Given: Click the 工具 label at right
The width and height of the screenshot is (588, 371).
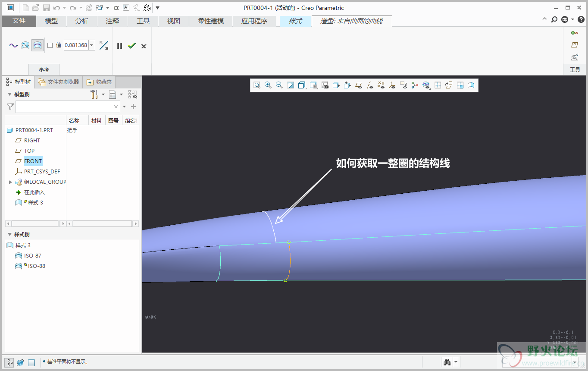Looking at the screenshot, I should click(x=575, y=69).
